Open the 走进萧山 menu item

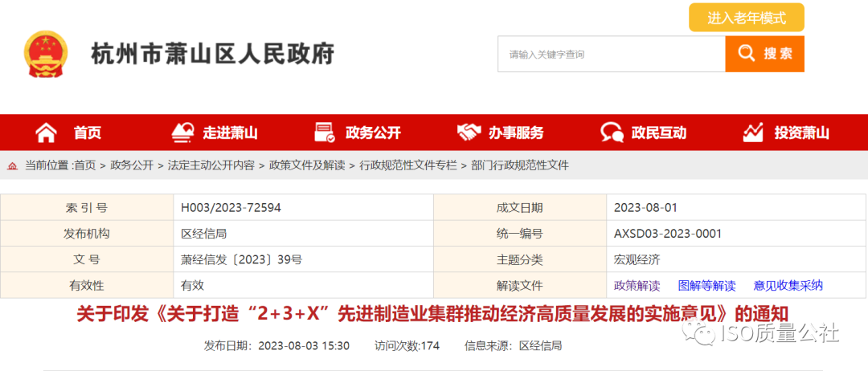(x=231, y=132)
